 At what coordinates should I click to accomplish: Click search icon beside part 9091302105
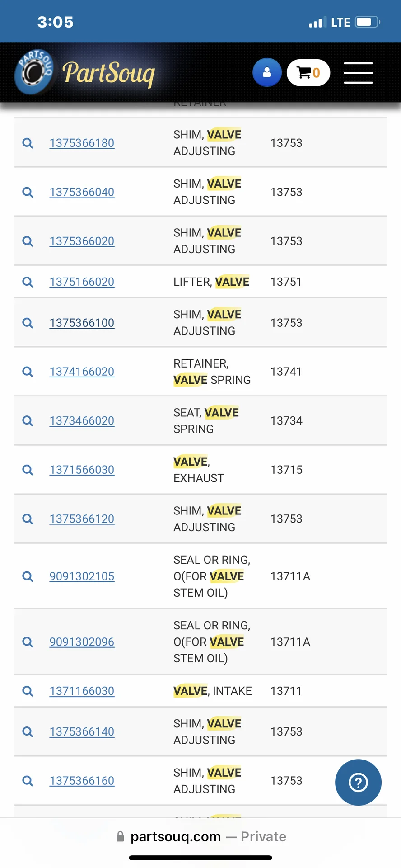28,576
